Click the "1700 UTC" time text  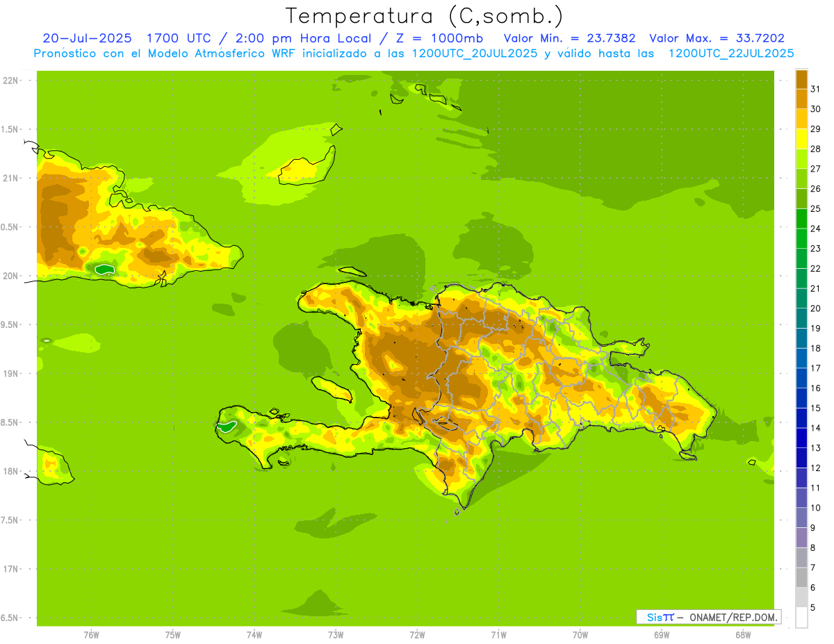tap(179, 38)
